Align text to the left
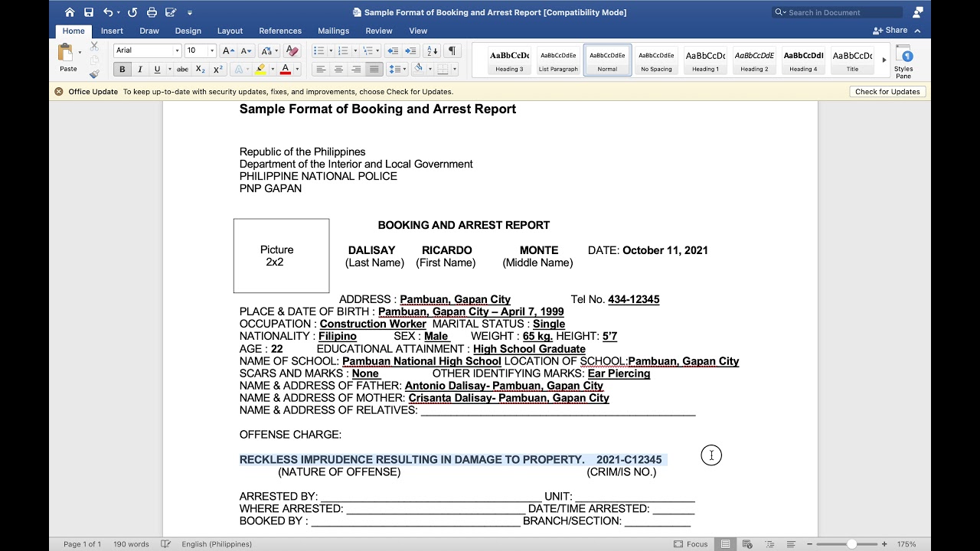Screen dimensions: 980x551 [x=321, y=69]
